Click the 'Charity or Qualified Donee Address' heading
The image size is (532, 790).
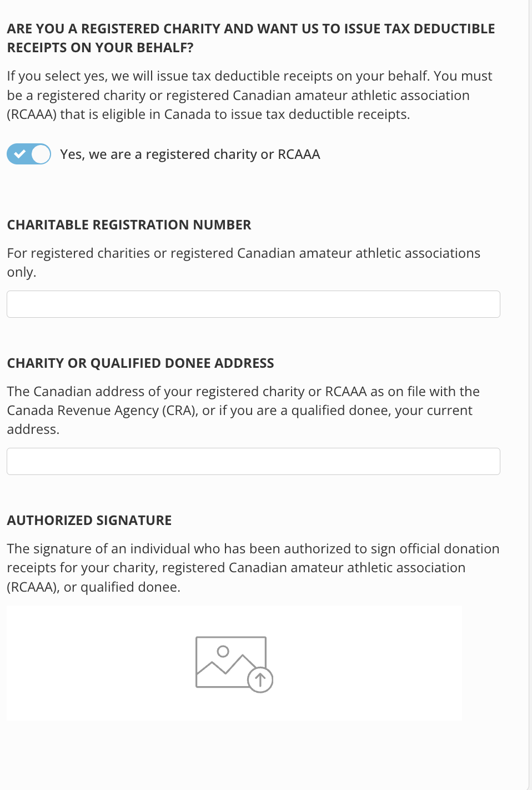point(140,363)
